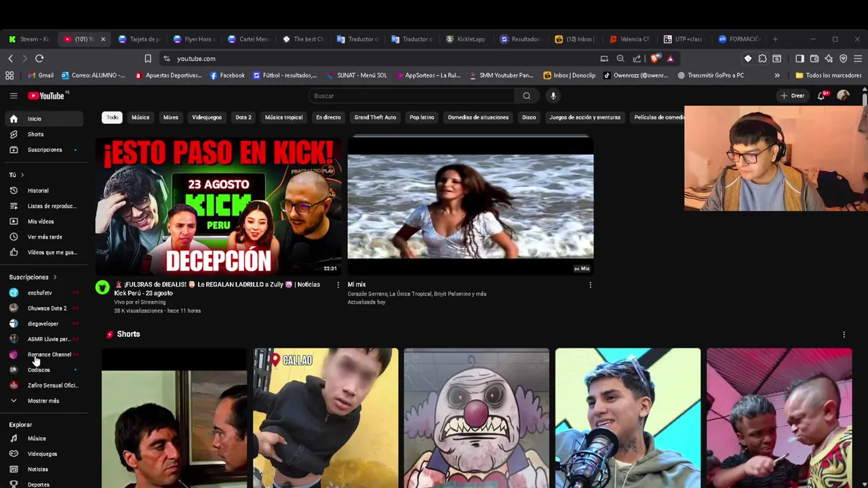Share page from address bar icon
Image resolution: width=868 pixels, height=488 pixels.
click(x=637, y=58)
